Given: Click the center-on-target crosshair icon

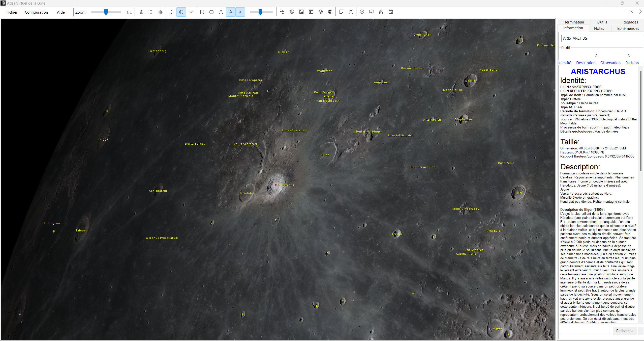Looking at the screenshot, I should (x=141, y=12).
